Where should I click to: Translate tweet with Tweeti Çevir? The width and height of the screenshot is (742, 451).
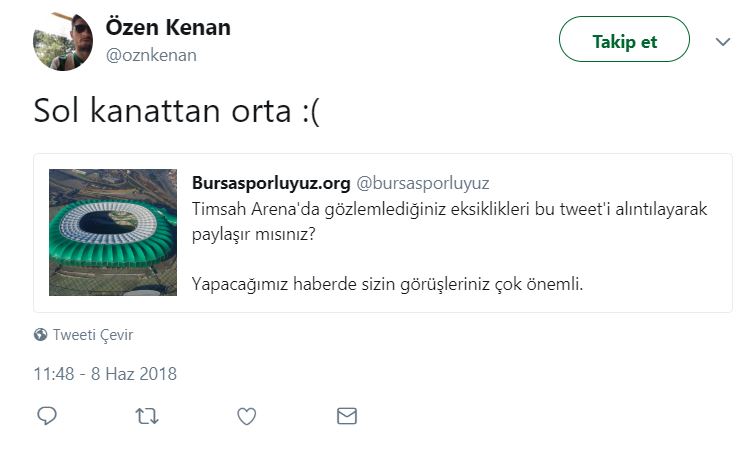93,335
